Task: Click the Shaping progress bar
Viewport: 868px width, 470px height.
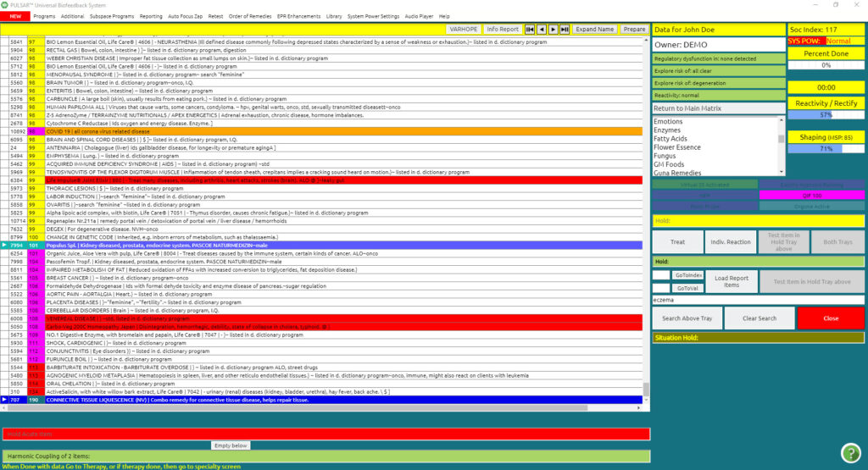Action: [x=826, y=148]
